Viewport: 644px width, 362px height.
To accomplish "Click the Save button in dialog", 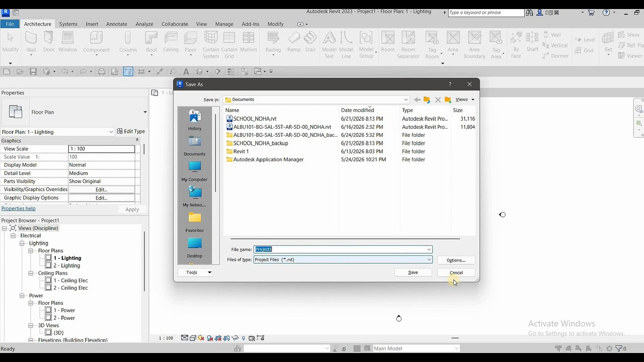I will point(413,273).
